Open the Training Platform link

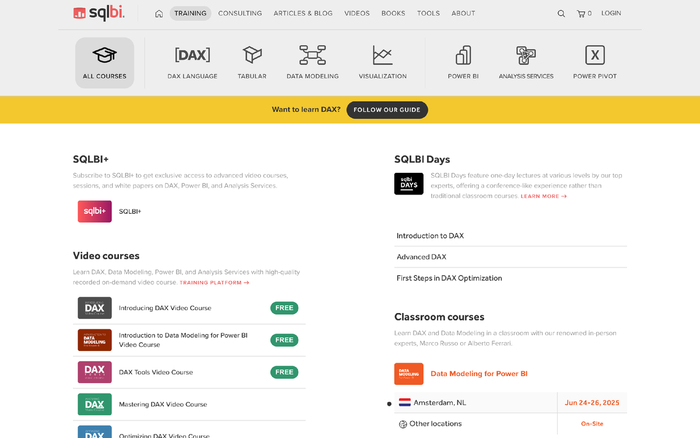pos(214,283)
